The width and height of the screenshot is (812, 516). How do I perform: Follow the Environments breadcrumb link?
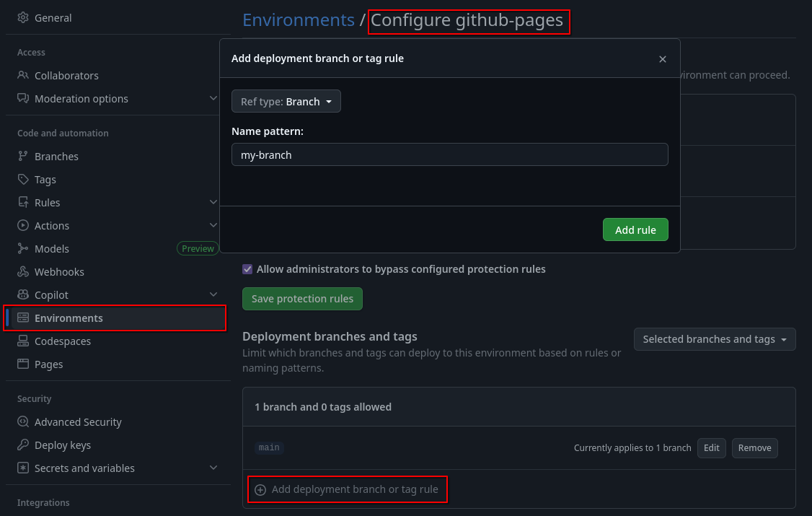(299, 19)
